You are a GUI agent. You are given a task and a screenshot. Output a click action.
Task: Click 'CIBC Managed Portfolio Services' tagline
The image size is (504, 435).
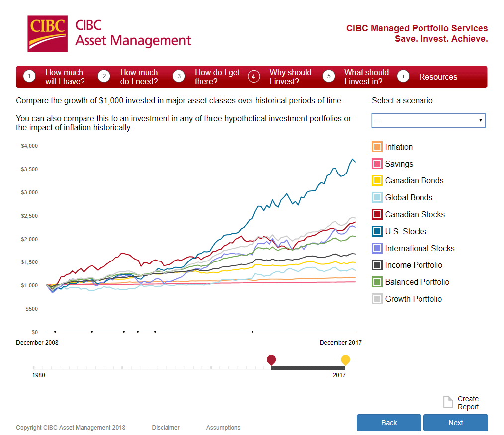pyautogui.click(x=417, y=28)
